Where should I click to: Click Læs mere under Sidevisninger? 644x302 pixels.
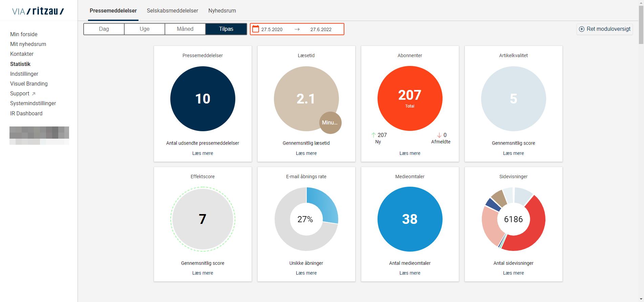click(513, 273)
